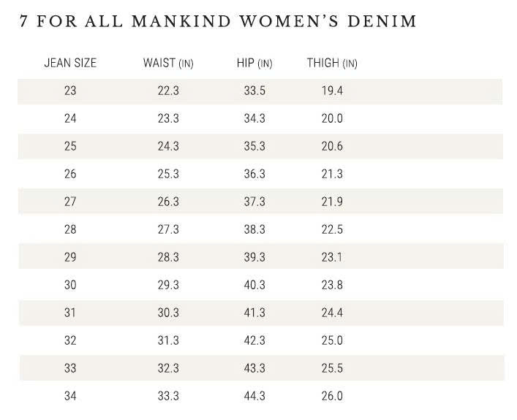The width and height of the screenshot is (517, 420).
Task: Click hip value 44.3
Action: tap(254, 397)
